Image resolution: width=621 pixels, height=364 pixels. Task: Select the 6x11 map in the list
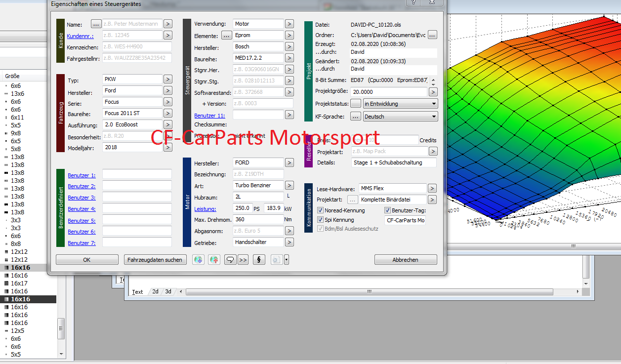pos(17,118)
